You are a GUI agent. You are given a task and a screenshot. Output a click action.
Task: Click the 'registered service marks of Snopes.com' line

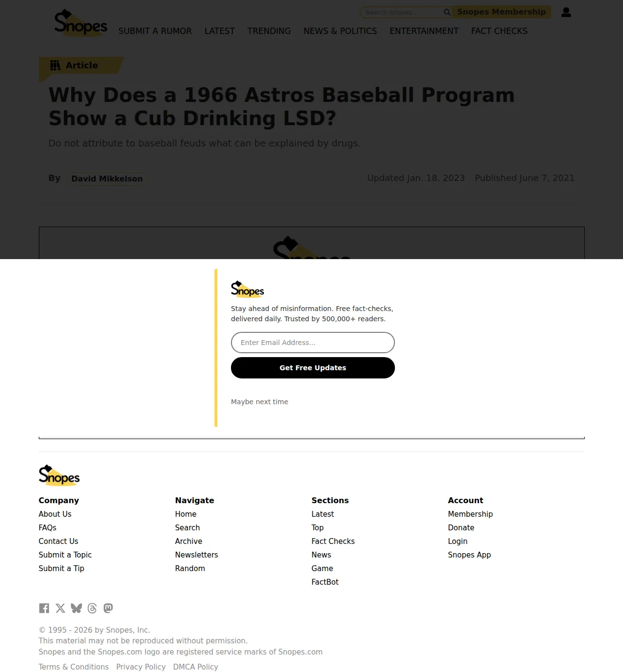180,652
